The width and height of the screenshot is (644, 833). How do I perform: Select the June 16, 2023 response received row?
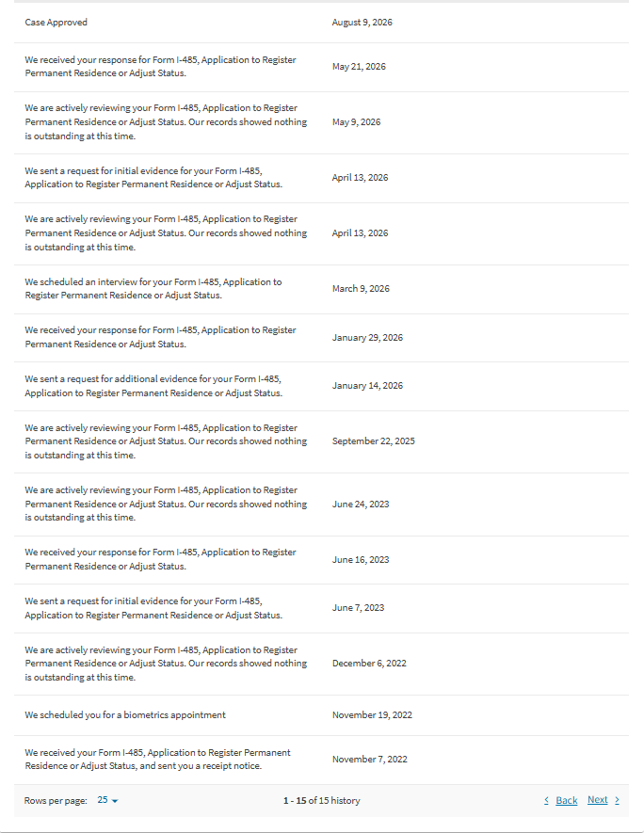click(x=321, y=560)
